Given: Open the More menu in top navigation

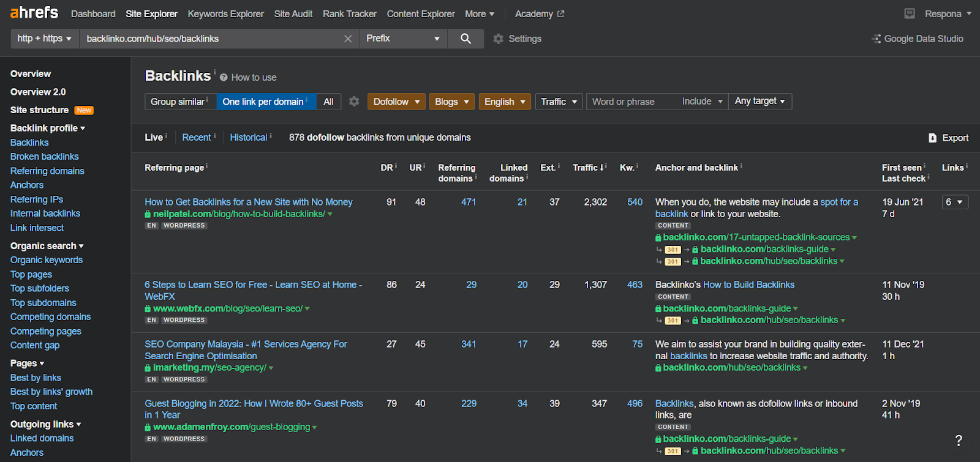Looking at the screenshot, I should [479, 13].
